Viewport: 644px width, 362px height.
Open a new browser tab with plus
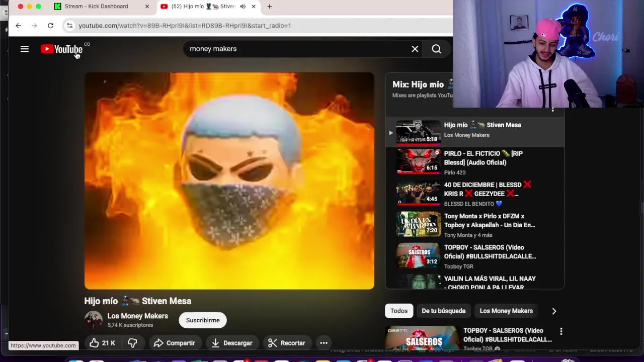coord(270,7)
